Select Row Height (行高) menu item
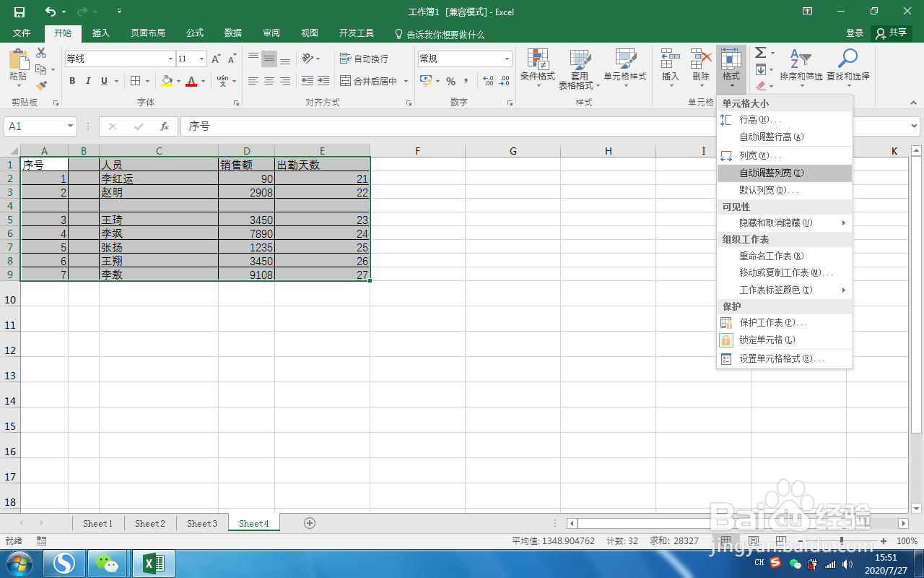 (x=785, y=120)
